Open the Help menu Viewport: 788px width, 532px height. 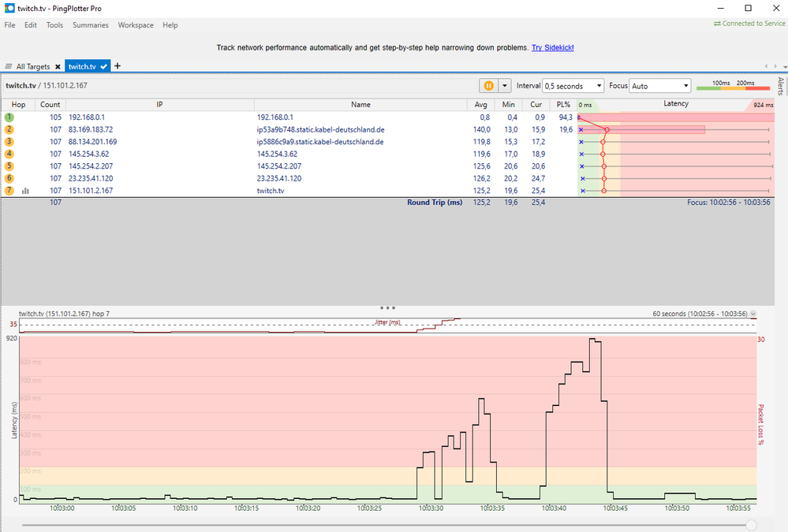tap(170, 25)
